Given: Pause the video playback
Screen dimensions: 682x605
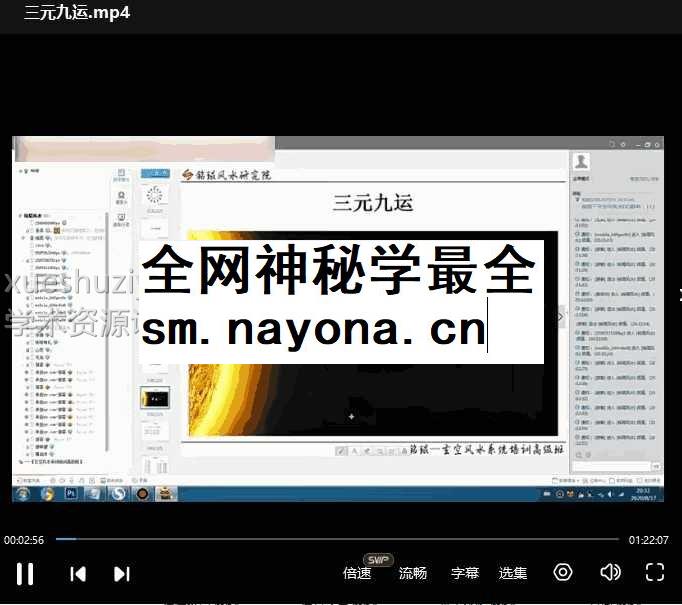Looking at the screenshot, I should click(x=25, y=574).
